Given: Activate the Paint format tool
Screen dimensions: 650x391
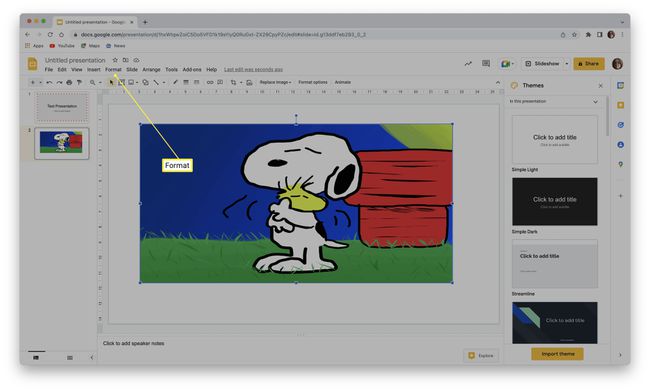Looking at the screenshot, I should tap(79, 83).
